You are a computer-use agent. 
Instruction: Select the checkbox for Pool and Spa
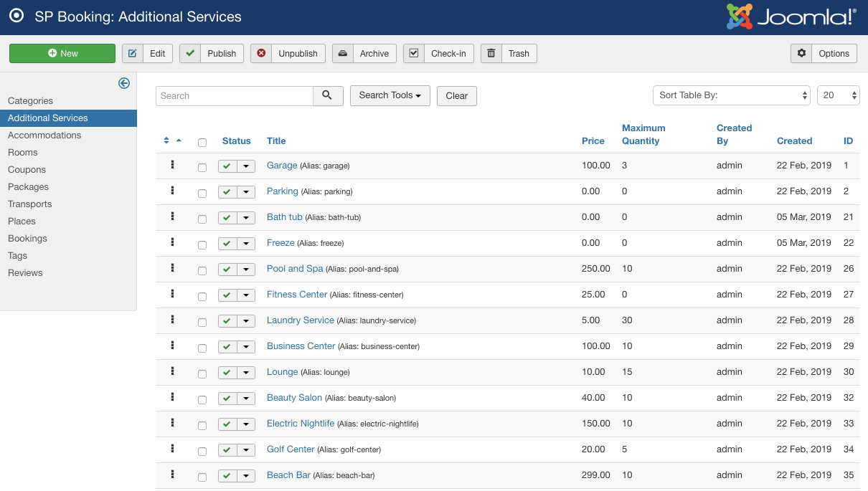202,271
